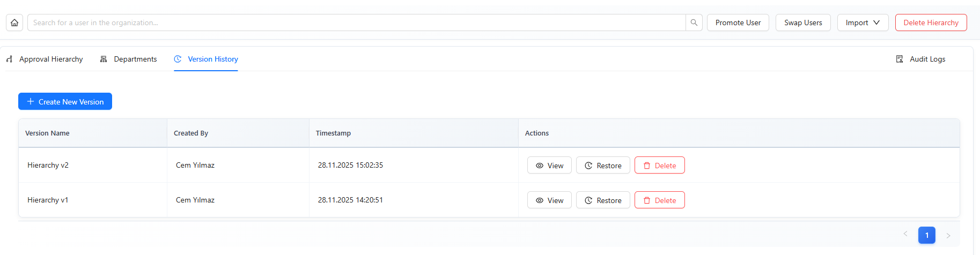Click the search magnifier icon
Viewport: 980px width, 255px height.
pos(694,22)
